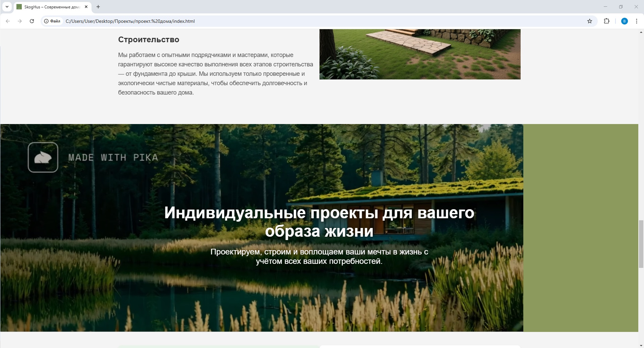Screen dimensions: 644x348
Task: Reload the SkogHus page
Action: tap(32, 21)
